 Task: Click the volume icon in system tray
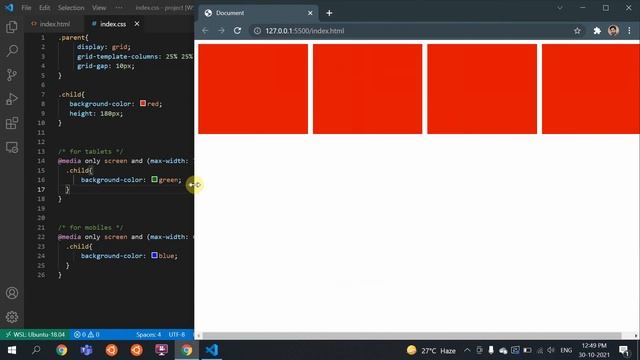[x=551, y=350]
